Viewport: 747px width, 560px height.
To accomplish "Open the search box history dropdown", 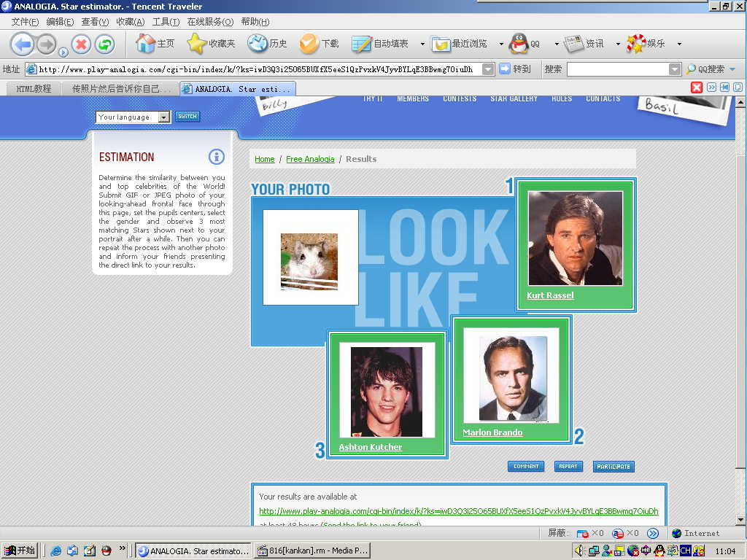I will tap(675, 69).
